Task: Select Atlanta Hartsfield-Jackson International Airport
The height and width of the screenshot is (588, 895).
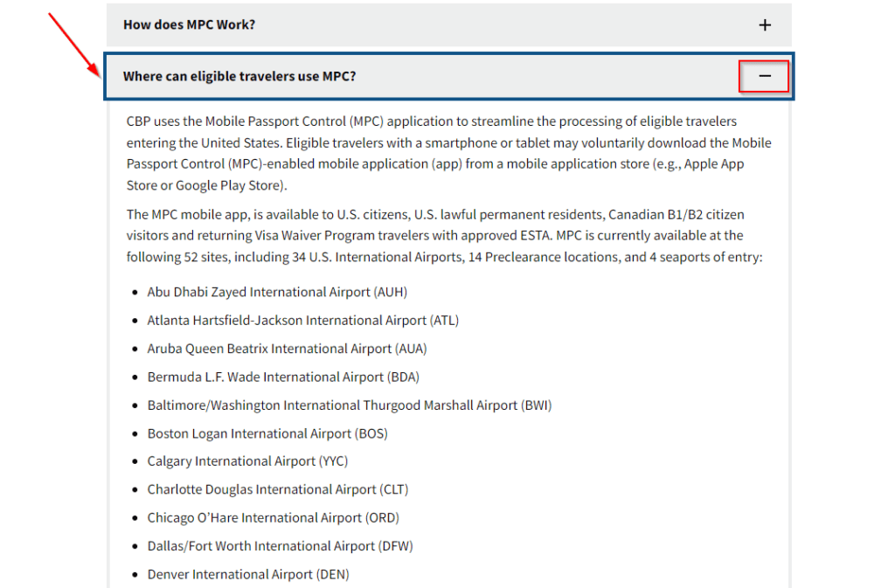Action: [x=302, y=320]
